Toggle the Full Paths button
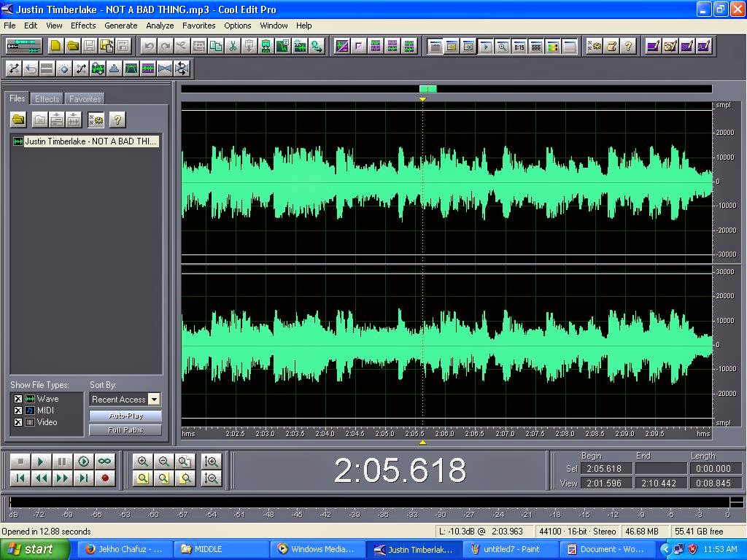This screenshot has width=747, height=560. tap(125, 430)
